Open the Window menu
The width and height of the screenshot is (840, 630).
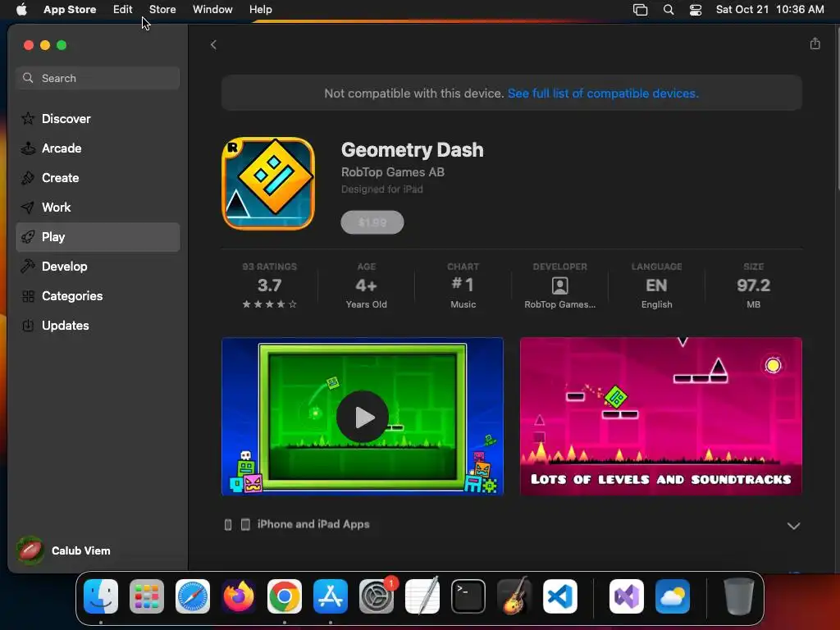pos(212,10)
